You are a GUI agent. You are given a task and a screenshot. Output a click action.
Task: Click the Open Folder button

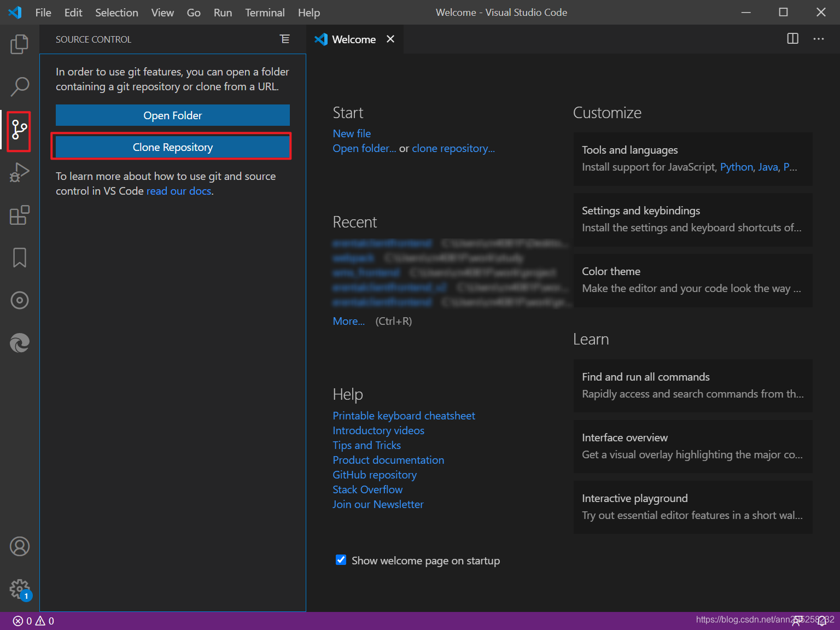click(173, 115)
